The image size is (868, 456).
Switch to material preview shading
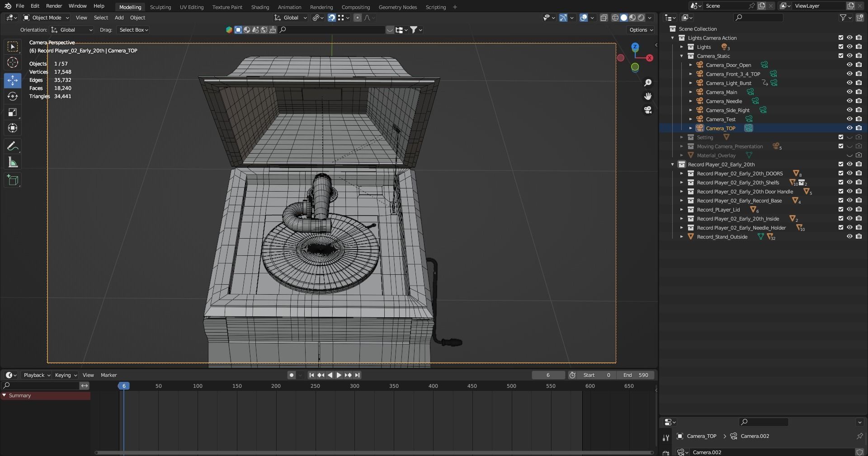pyautogui.click(x=632, y=18)
